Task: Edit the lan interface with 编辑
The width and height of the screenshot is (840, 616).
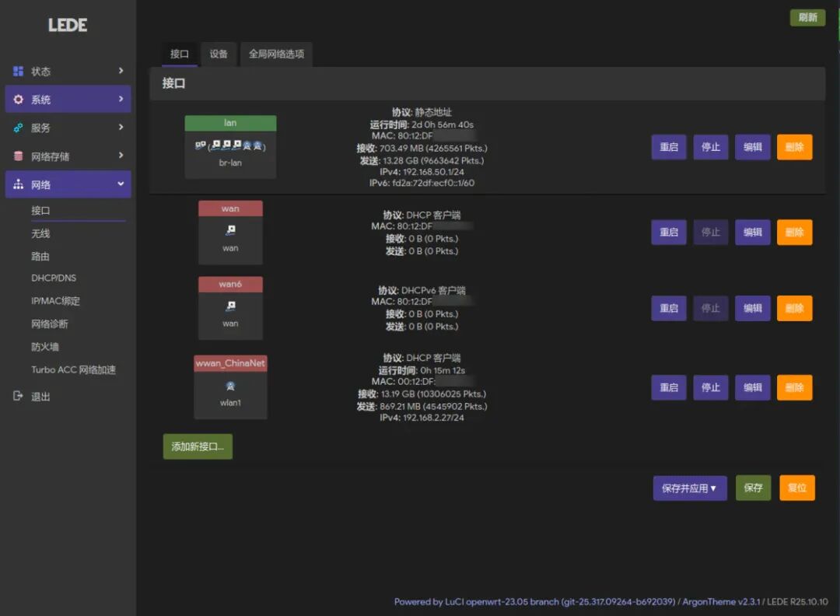Action: point(753,147)
